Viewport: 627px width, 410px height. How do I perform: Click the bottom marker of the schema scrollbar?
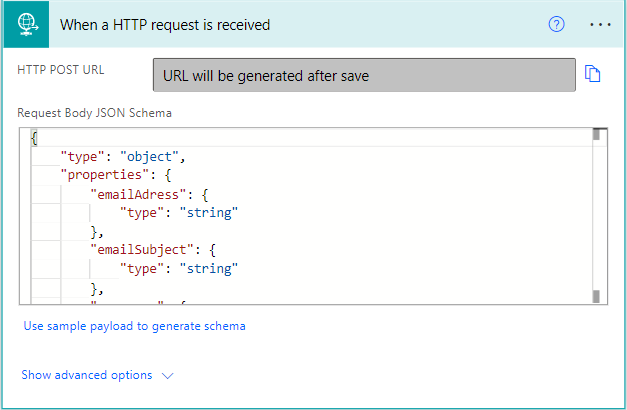click(597, 297)
